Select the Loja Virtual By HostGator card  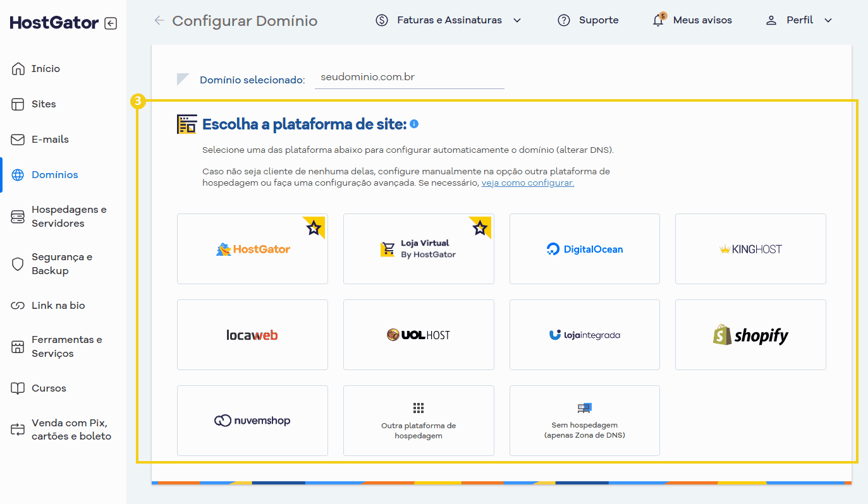[x=419, y=249]
